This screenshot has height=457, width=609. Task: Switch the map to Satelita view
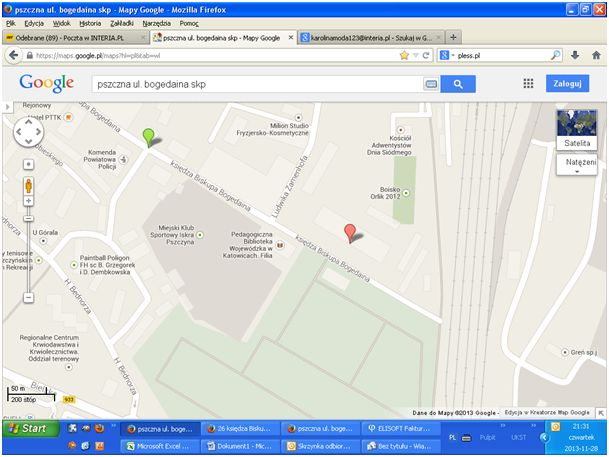click(x=577, y=130)
